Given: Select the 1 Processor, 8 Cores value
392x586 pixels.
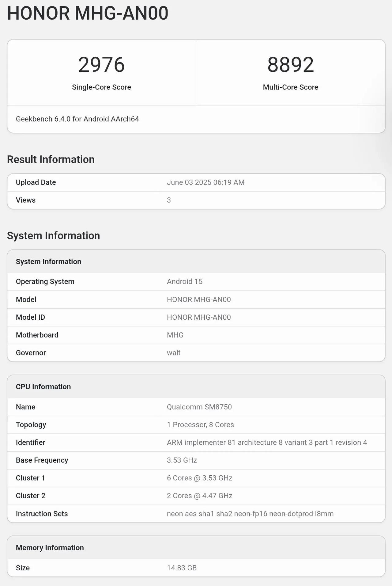Looking at the screenshot, I should (200, 425).
